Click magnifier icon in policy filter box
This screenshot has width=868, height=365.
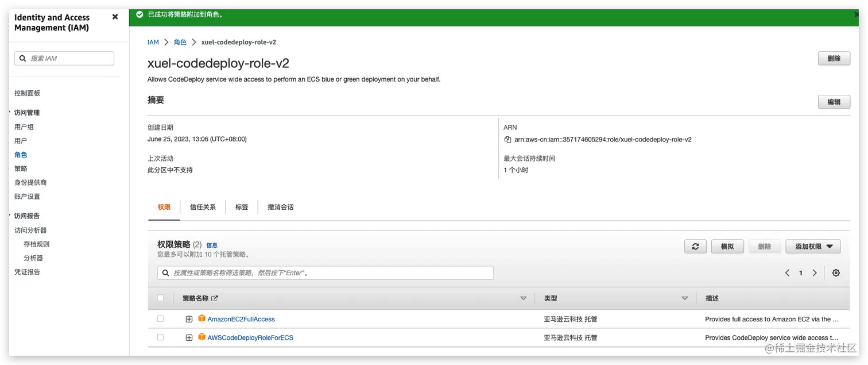[x=166, y=273]
